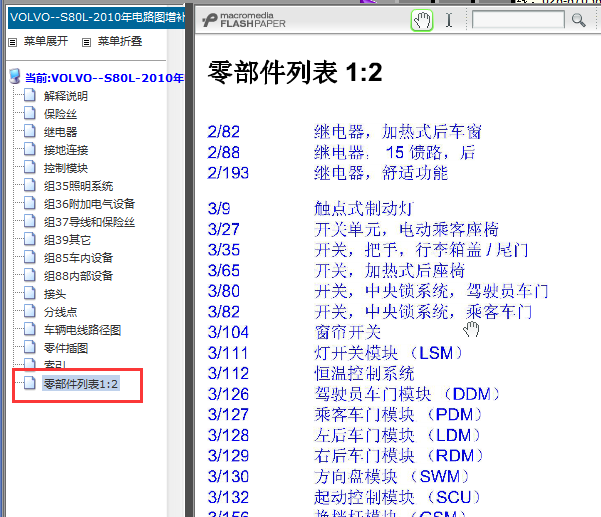Open the 继电器 tree item

click(60, 132)
